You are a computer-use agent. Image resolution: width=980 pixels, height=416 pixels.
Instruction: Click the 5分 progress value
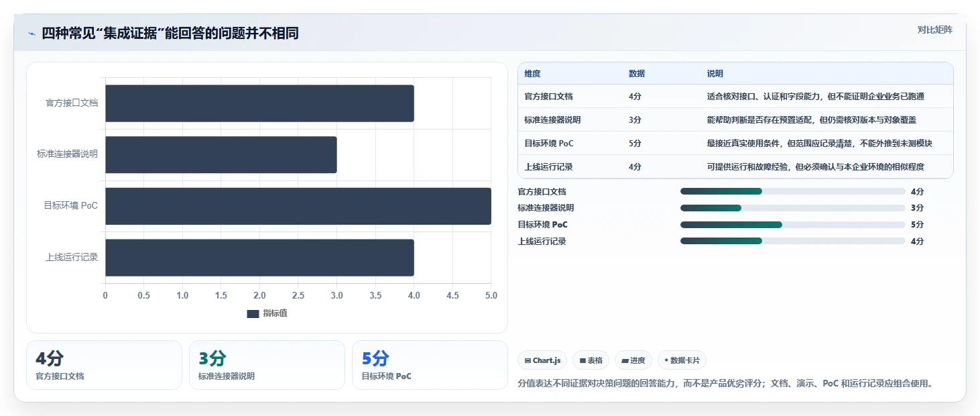tap(917, 225)
